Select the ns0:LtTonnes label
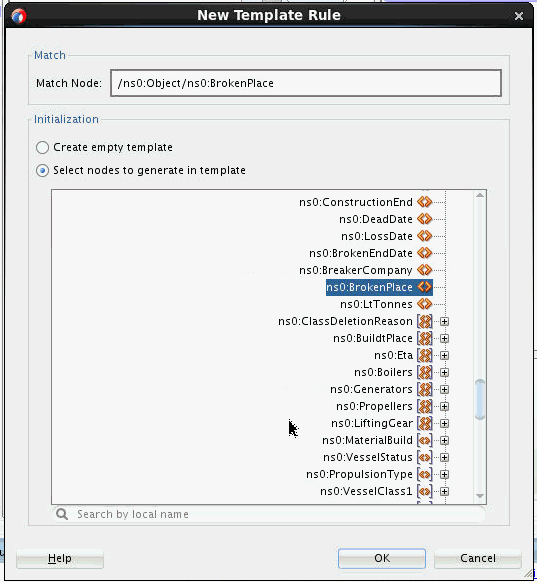Viewport: 537px width, 582px height. [376, 304]
